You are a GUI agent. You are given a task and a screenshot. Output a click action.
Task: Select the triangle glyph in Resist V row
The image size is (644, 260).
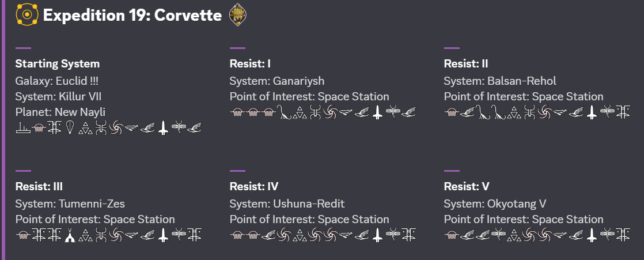point(514,235)
